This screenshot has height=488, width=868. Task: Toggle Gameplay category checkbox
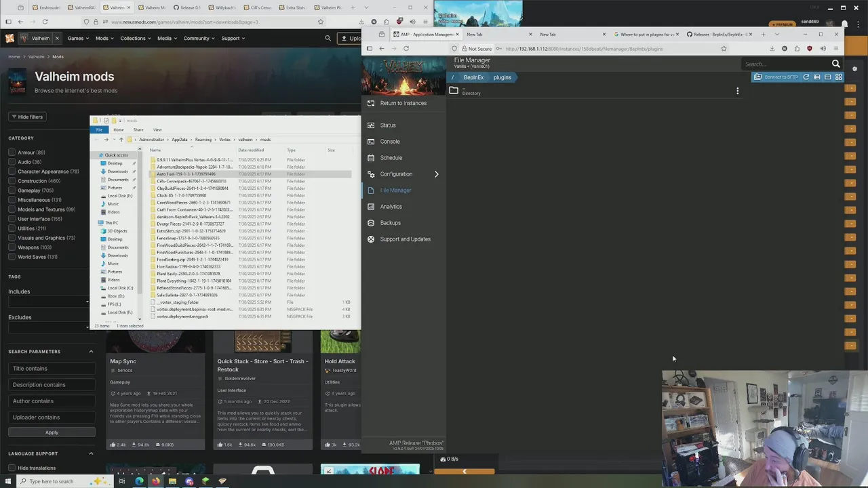pos(12,190)
